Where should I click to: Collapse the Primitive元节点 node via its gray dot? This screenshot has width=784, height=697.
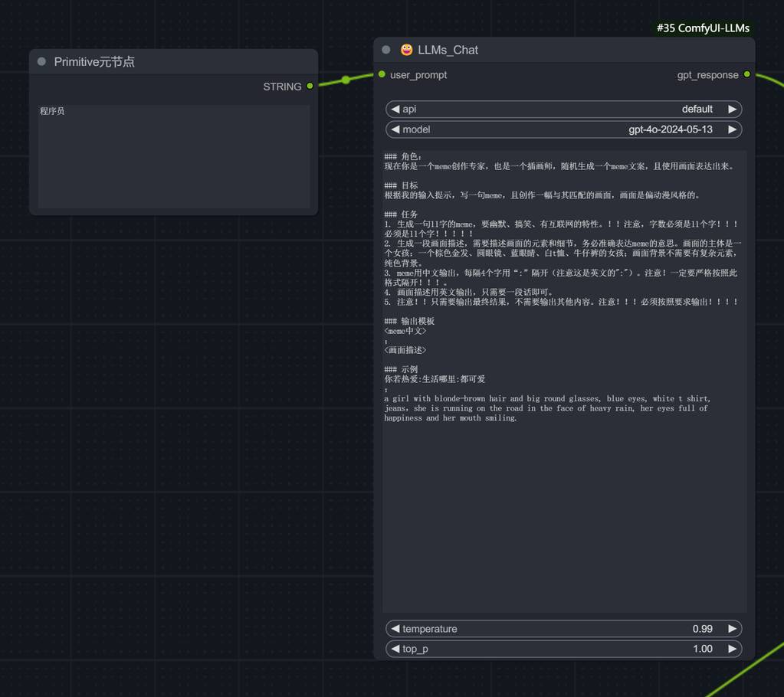pyautogui.click(x=41, y=62)
